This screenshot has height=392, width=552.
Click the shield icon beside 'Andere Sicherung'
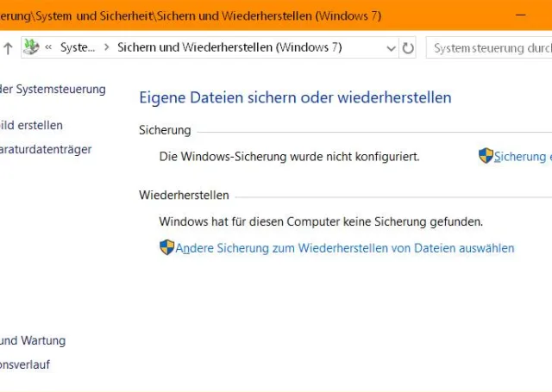[167, 247]
